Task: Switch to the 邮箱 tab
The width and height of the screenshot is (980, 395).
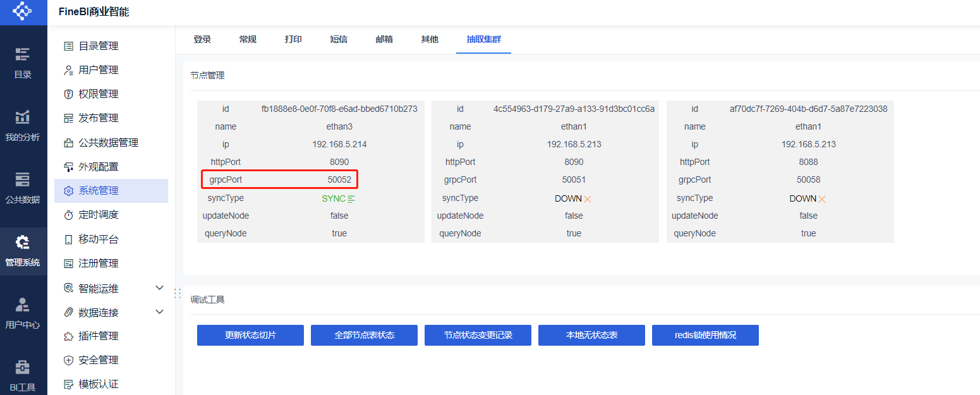Action: [384, 39]
